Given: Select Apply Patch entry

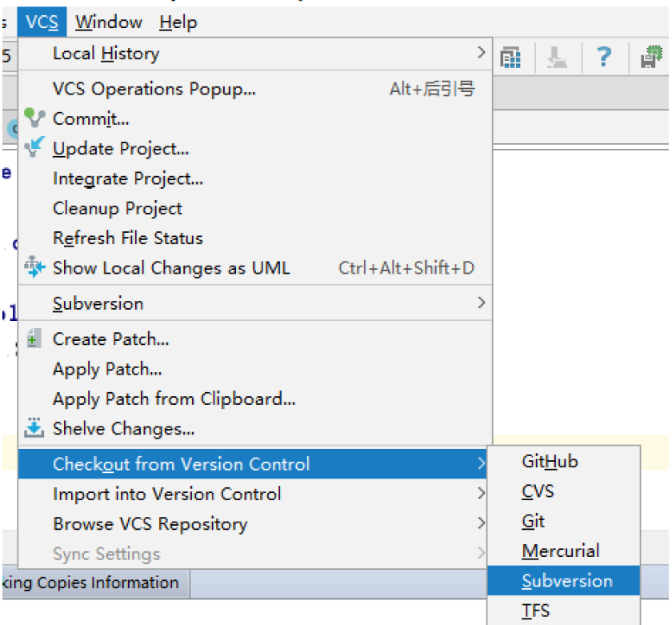Looking at the screenshot, I should coord(255,369).
